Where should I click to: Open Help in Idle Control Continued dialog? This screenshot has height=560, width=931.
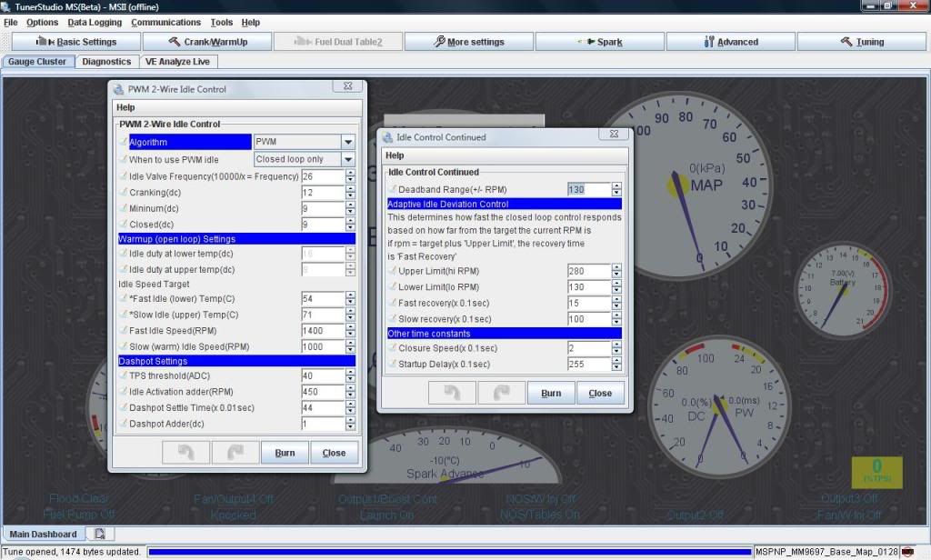[x=395, y=155]
